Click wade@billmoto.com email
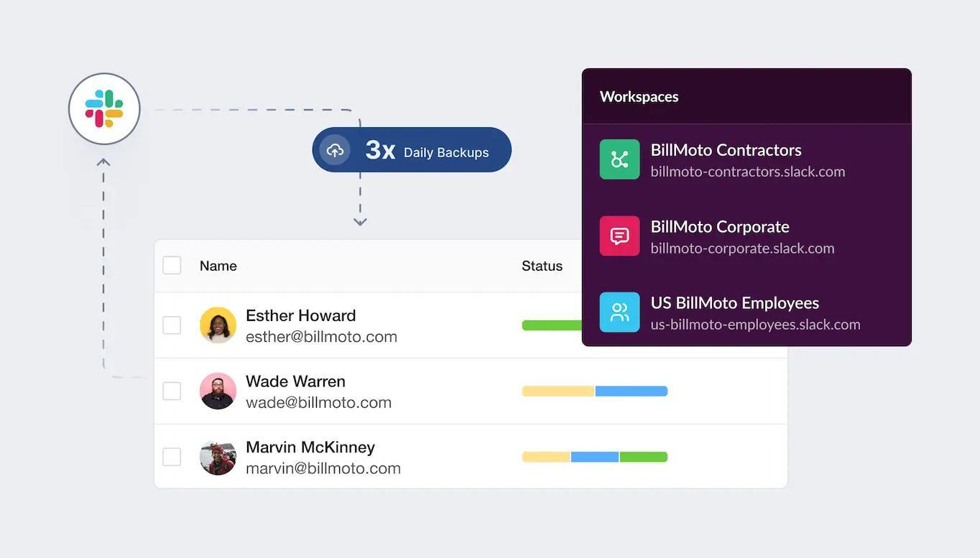 pos(318,403)
